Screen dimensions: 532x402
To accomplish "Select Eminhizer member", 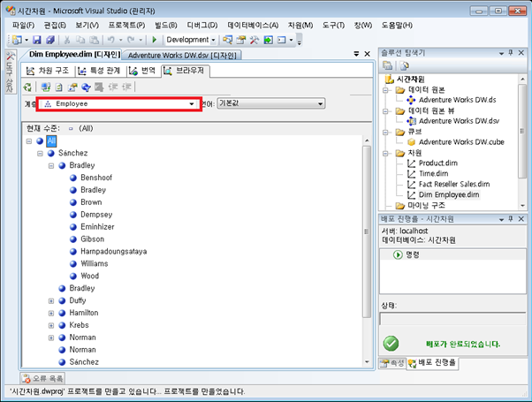I will 97,227.
